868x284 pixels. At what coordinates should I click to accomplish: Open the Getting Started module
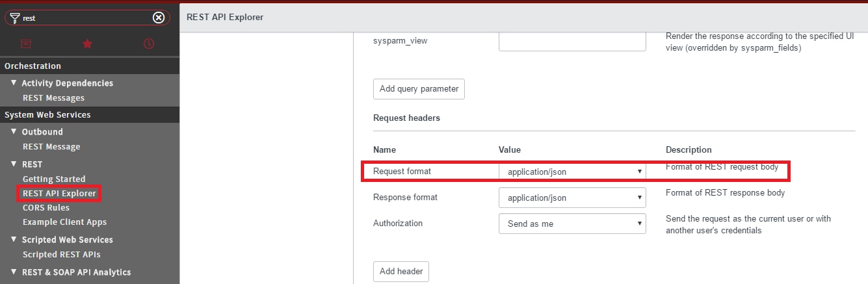[54, 179]
